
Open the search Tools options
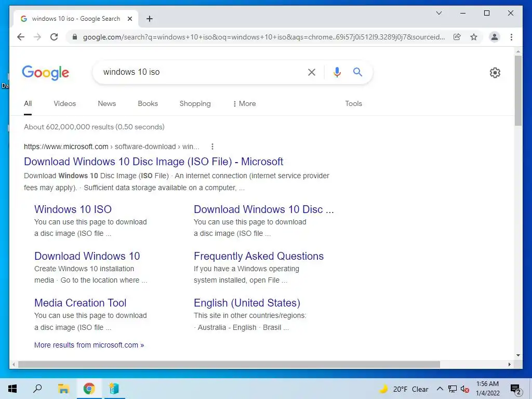pos(353,103)
